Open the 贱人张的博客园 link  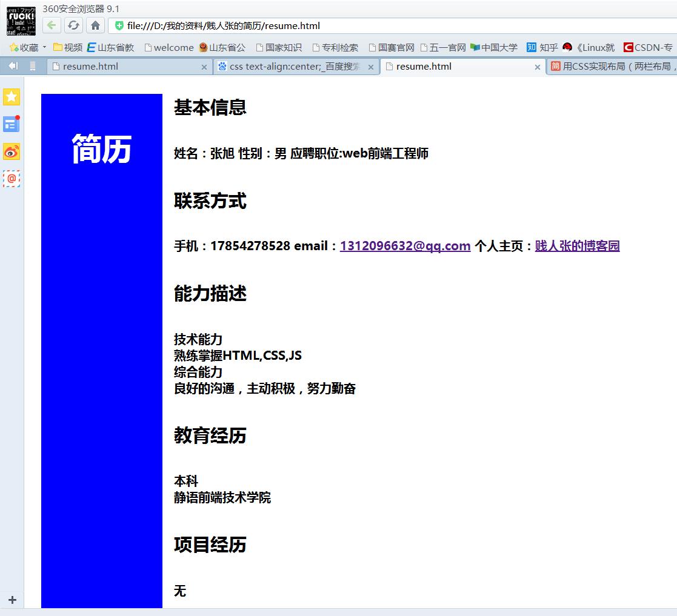pyautogui.click(x=577, y=246)
